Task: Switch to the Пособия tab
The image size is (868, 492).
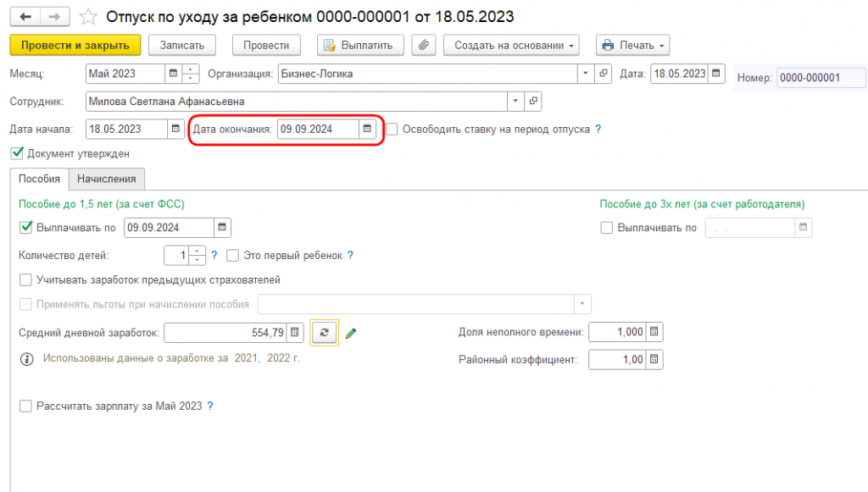Action: [x=39, y=180]
